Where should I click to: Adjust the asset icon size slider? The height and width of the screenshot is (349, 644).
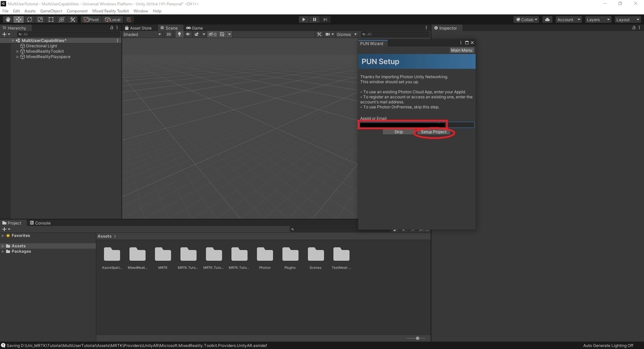click(x=417, y=338)
